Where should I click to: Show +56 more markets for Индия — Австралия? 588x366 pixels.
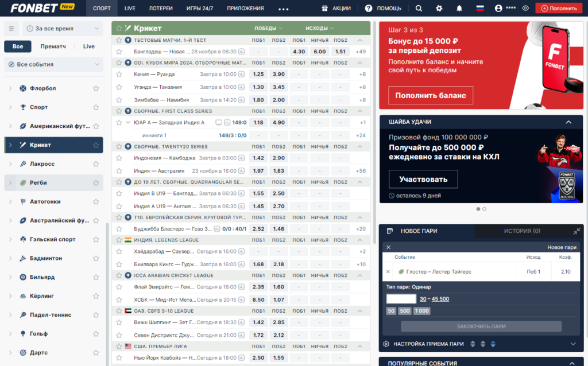[361, 171]
